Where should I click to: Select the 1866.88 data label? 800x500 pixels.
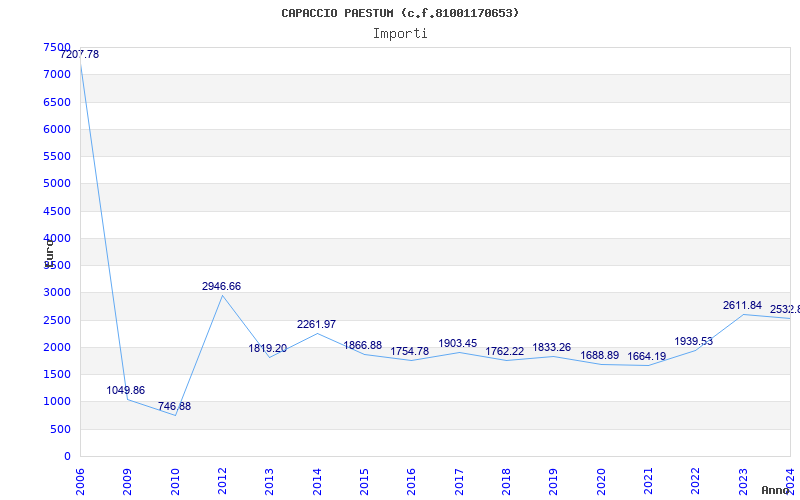coord(363,345)
